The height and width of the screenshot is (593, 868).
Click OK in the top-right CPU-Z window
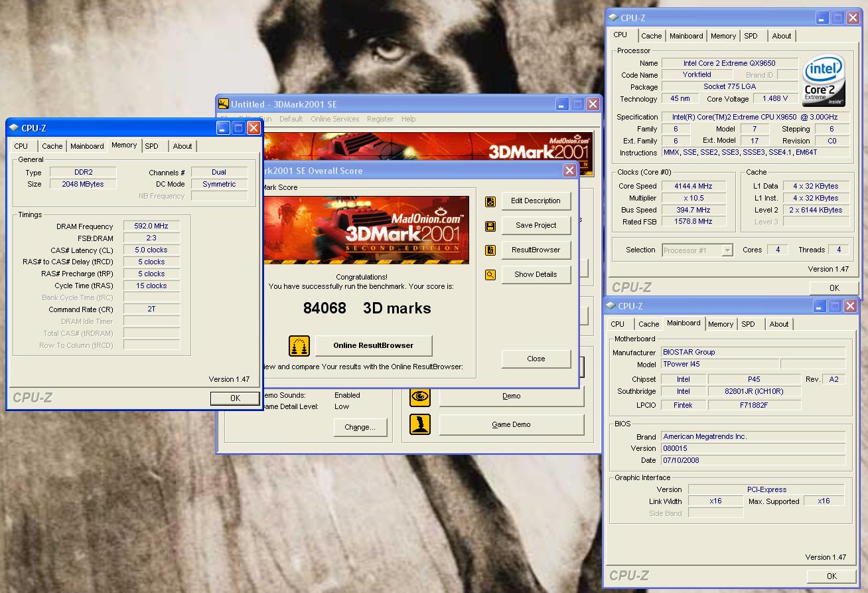[x=834, y=288]
